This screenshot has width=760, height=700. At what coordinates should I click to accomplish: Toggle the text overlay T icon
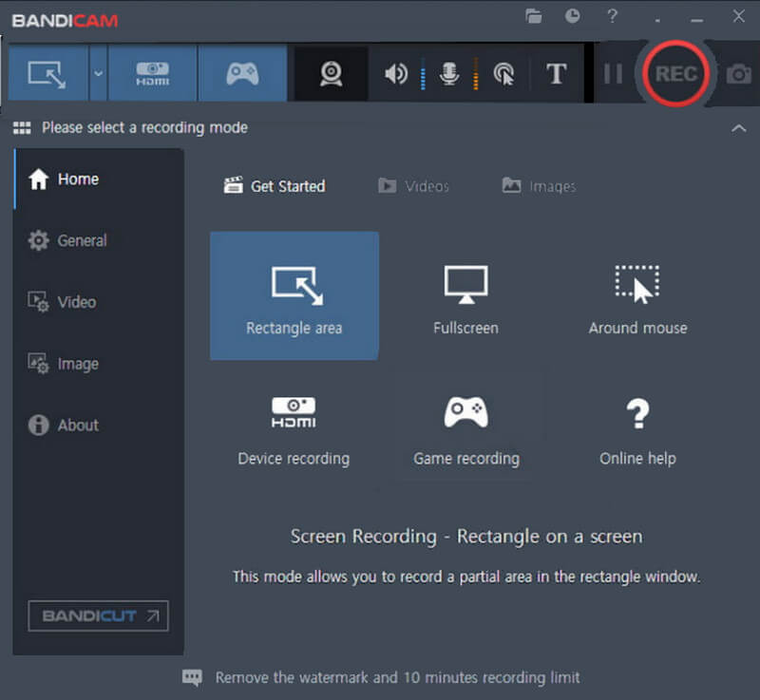point(556,74)
